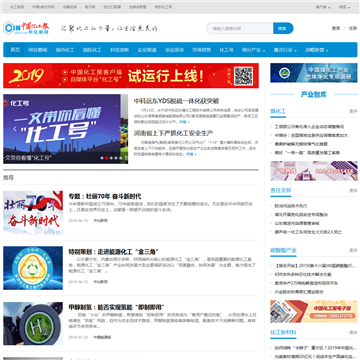Focus the search input field
The height and width of the screenshot is (360, 360).
[x=240, y=28]
